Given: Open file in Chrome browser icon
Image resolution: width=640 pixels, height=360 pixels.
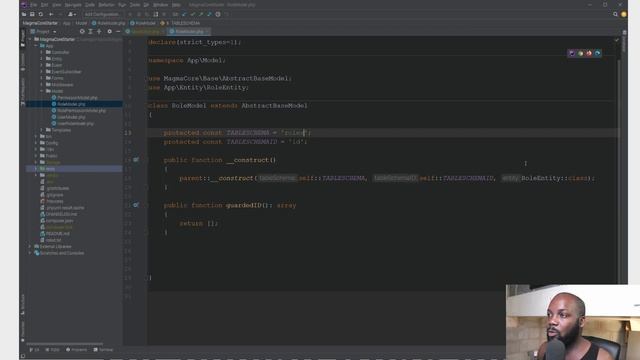Looking at the screenshot, I should (x=580, y=53).
